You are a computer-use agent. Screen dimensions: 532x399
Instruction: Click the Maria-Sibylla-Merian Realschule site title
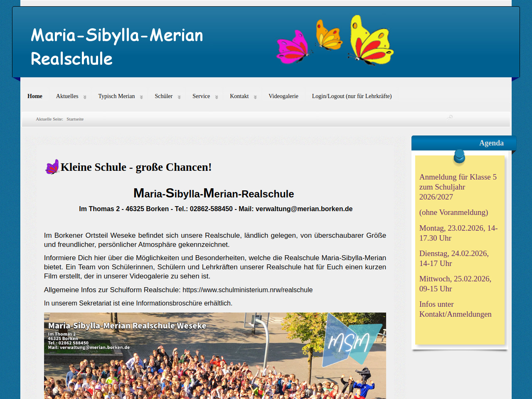click(x=117, y=47)
